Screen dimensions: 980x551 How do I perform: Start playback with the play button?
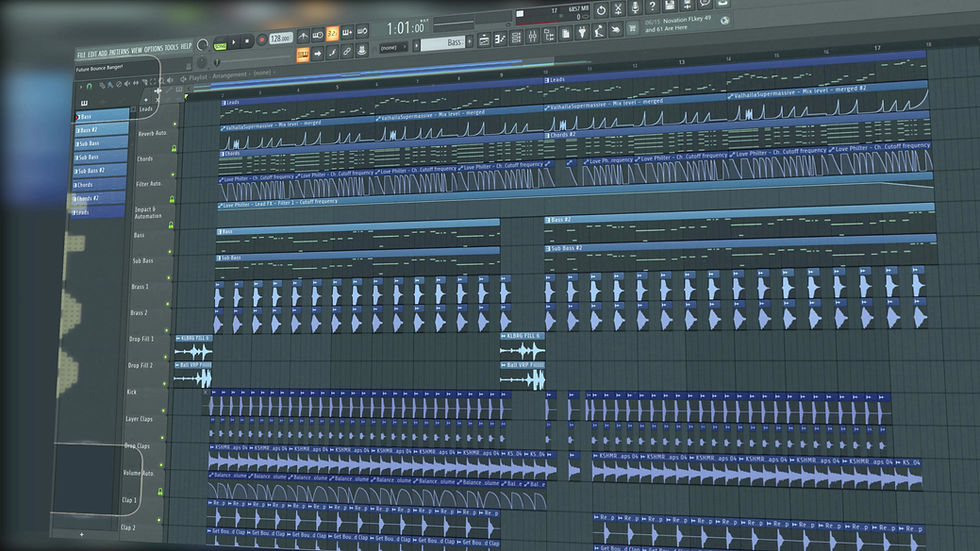(x=234, y=41)
